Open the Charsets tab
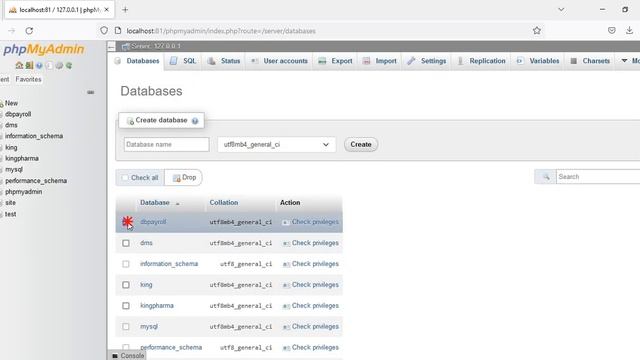 (x=590, y=61)
